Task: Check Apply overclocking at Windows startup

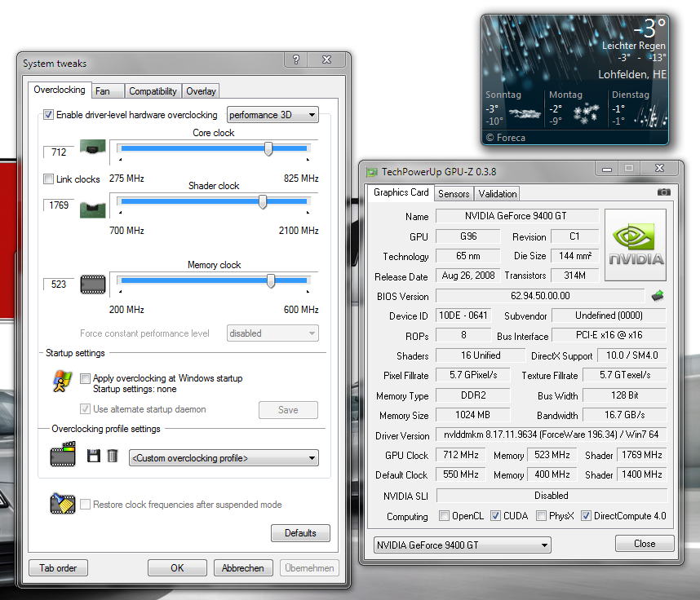Action: 85,378
